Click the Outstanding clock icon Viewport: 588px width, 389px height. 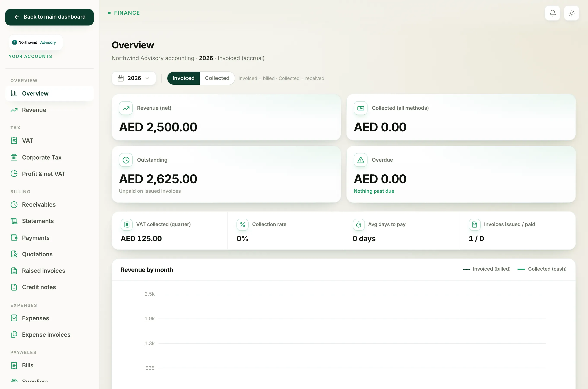point(126,160)
